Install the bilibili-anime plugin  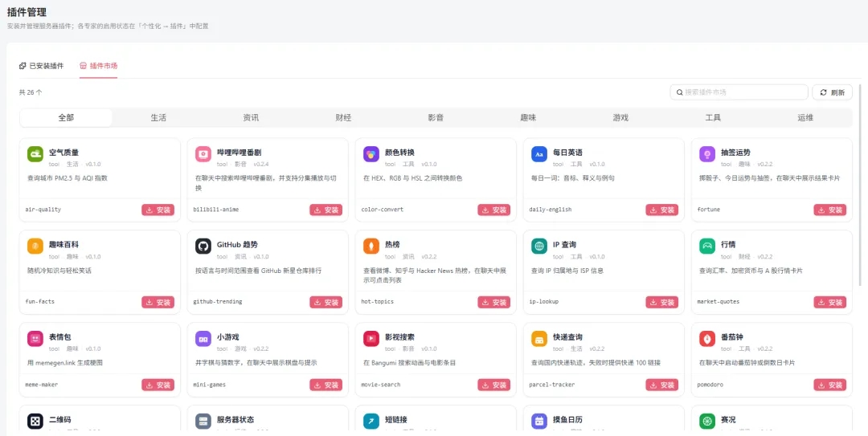coord(326,210)
